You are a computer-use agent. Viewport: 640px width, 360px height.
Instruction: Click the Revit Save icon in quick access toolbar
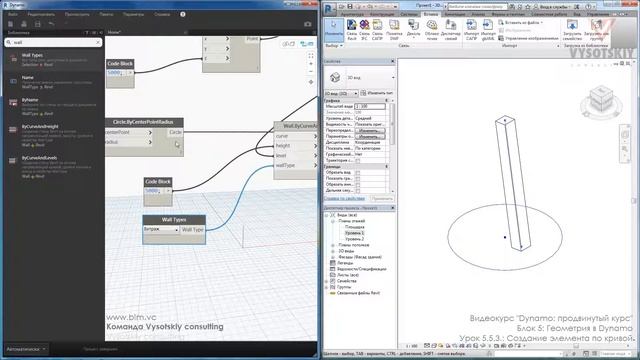(x=350, y=7)
